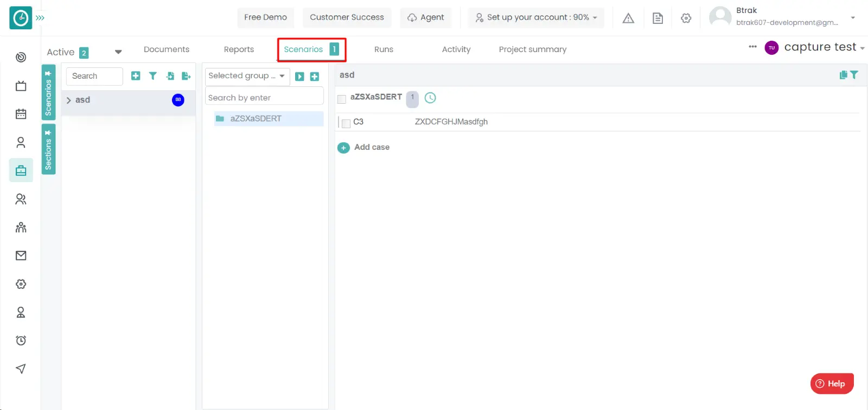Toggle the pinned Sections side panel

coord(48,149)
